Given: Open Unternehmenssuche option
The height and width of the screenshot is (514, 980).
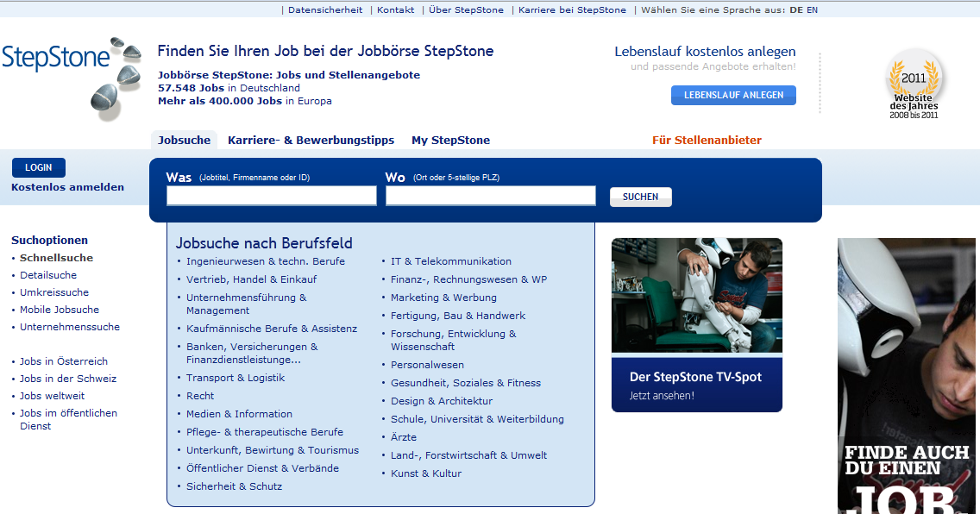Looking at the screenshot, I should point(69,327).
